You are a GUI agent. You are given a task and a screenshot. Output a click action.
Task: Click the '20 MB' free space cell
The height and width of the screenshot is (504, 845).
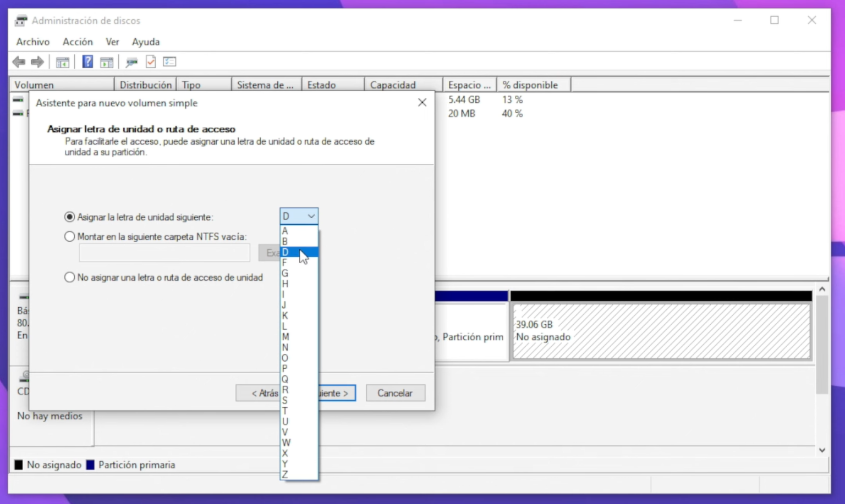pyautogui.click(x=461, y=113)
